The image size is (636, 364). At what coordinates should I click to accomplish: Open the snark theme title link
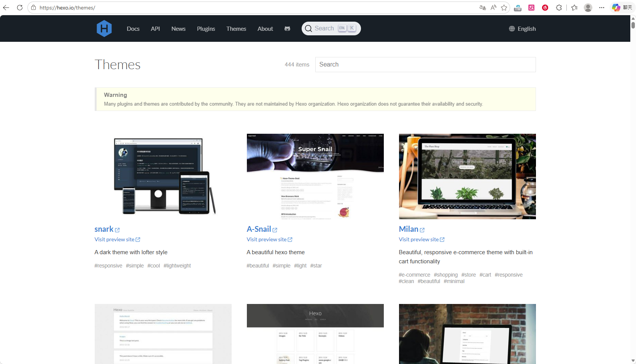104,229
